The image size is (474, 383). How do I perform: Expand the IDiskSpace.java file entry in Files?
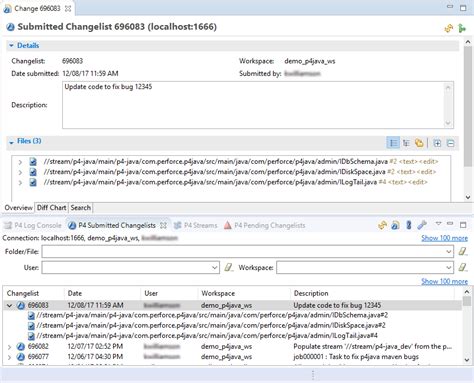tap(20, 172)
